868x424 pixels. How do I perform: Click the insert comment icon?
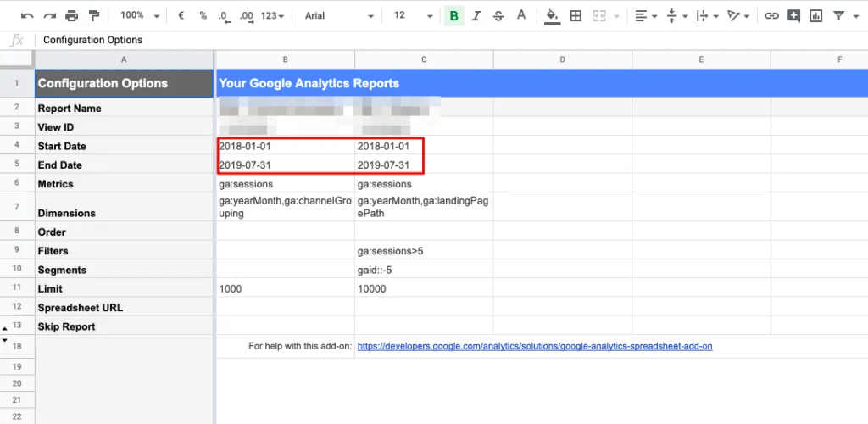[793, 16]
